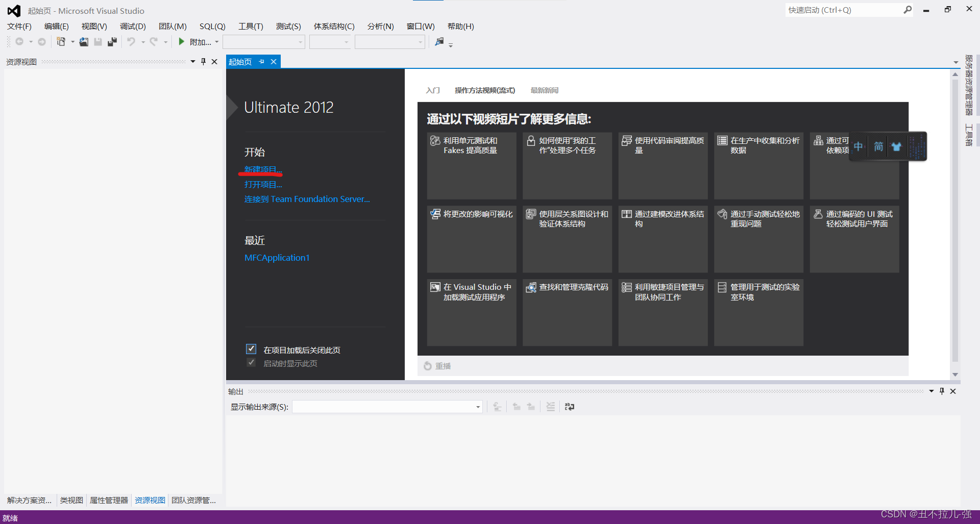
Task: Open the 工具(T) menu
Action: click(x=251, y=27)
